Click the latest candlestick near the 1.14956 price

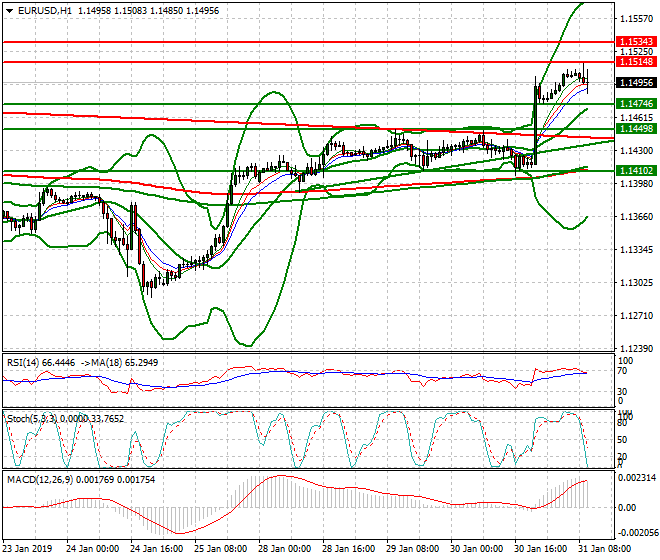(586, 80)
